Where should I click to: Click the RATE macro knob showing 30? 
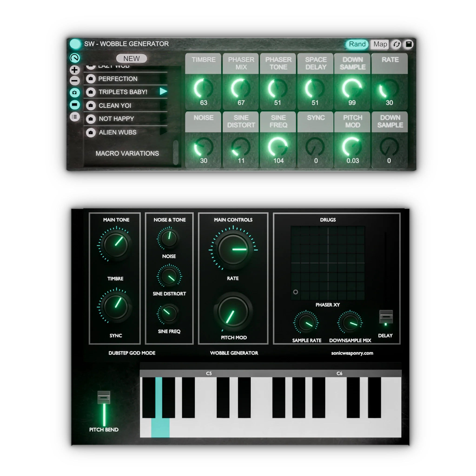(389, 88)
